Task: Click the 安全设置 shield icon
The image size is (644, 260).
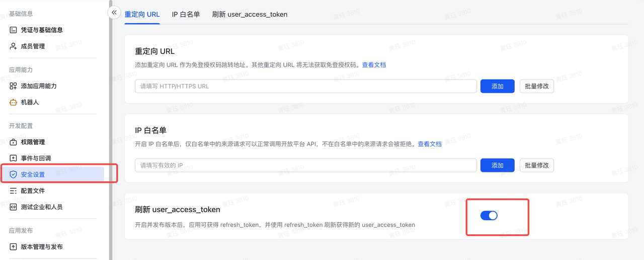Action: [x=14, y=174]
